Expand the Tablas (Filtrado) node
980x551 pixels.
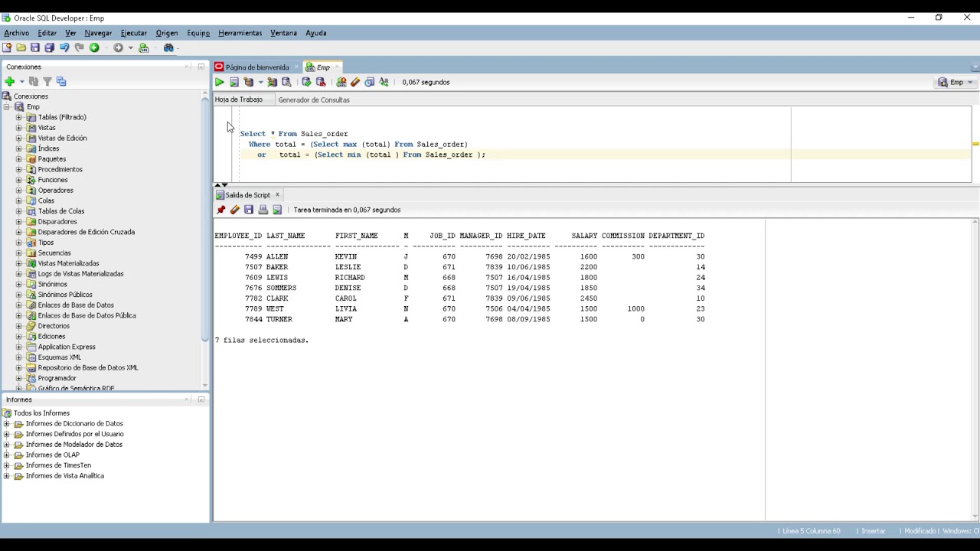19,117
